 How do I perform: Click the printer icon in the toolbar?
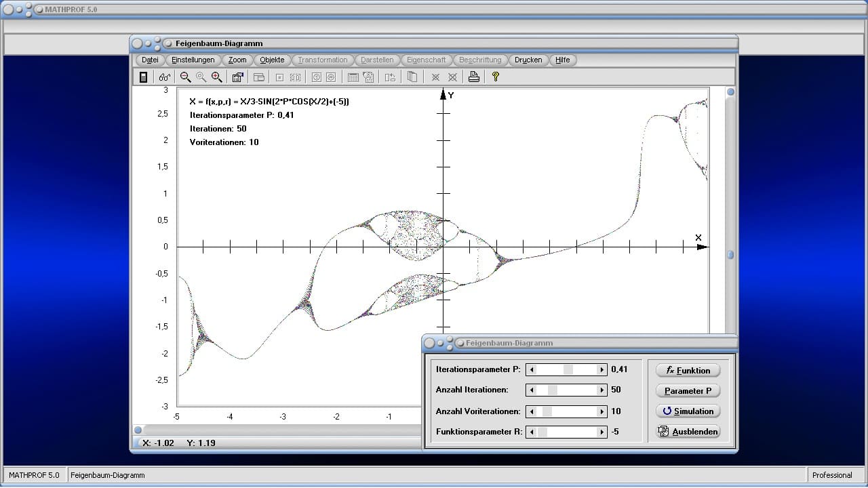tap(474, 77)
